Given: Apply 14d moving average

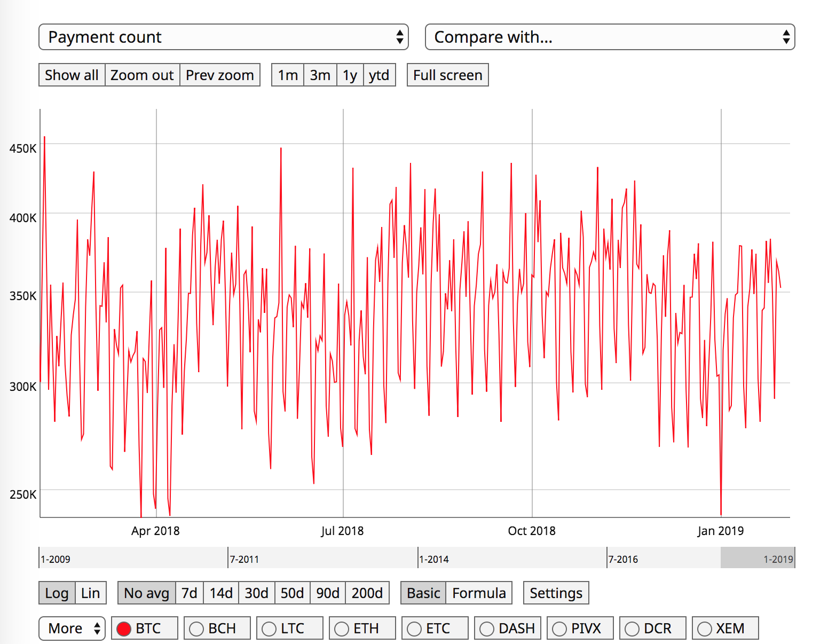Looking at the screenshot, I should [x=221, y=593].
